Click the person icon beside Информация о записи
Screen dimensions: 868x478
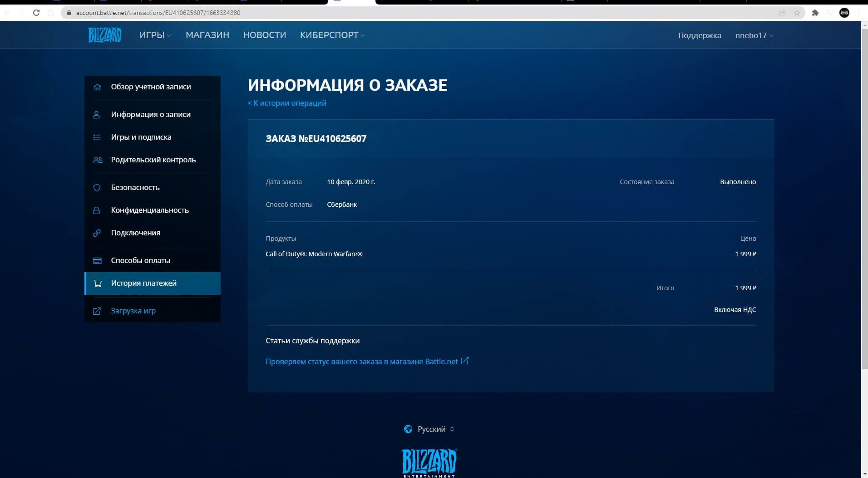click(97, 115)
